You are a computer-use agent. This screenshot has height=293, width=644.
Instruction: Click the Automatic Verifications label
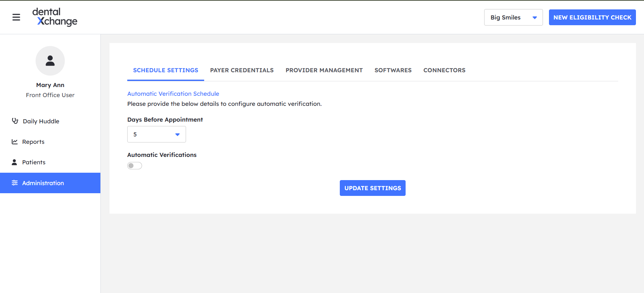[x=162, y=155]
